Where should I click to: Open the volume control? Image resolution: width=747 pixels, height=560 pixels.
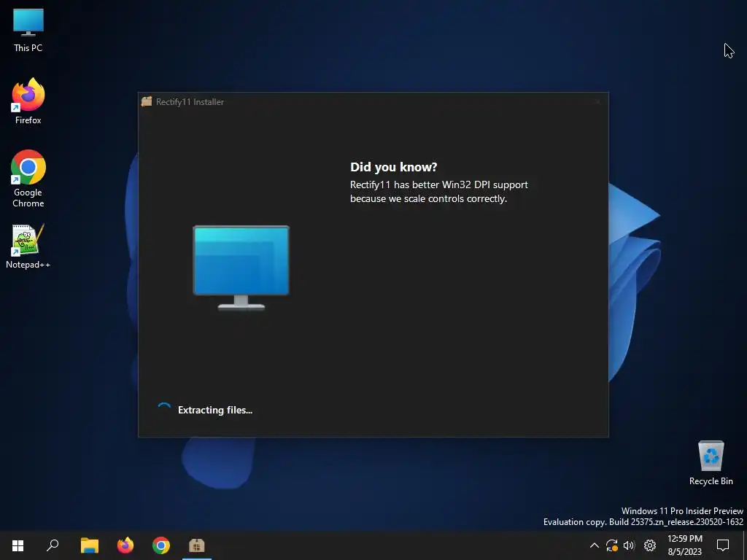(x=629, y=545)
